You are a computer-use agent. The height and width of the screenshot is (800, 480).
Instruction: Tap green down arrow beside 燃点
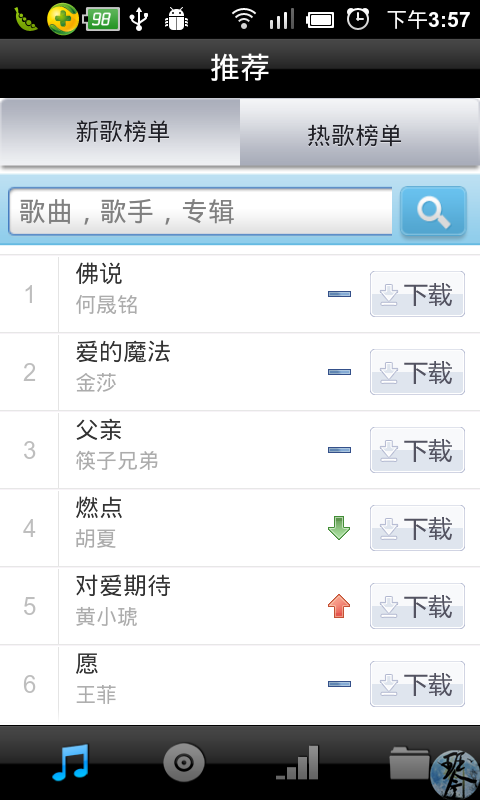(x=339, y=528)
